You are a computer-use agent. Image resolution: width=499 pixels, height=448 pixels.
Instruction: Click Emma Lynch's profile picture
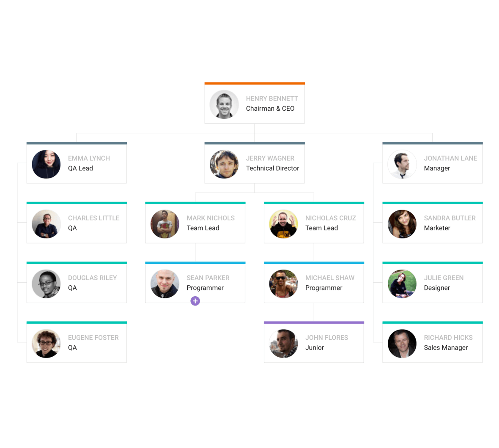coord(46,164)
